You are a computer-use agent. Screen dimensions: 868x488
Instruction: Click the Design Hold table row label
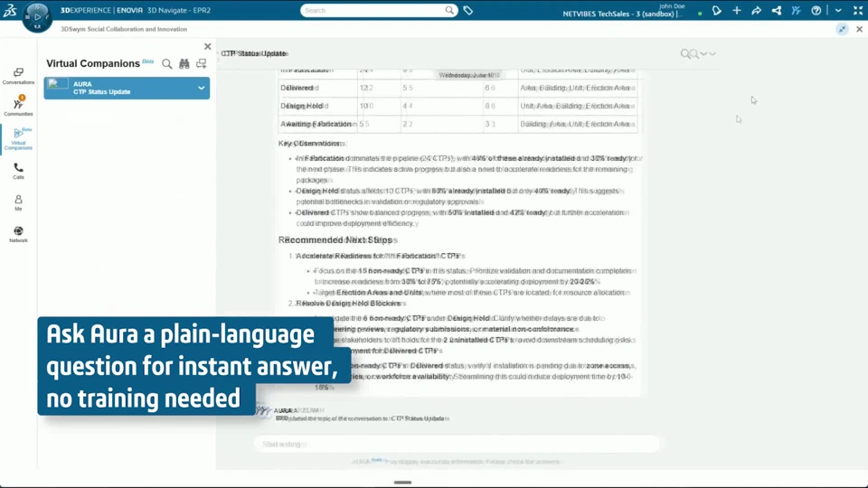pos(304,106)
